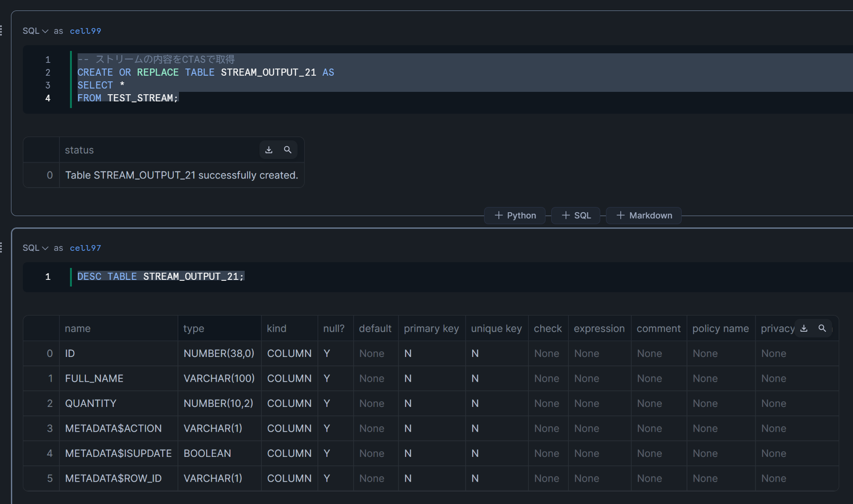Search the status result table
This screenshot has height=504, width=853.
(x=288, y=150)
